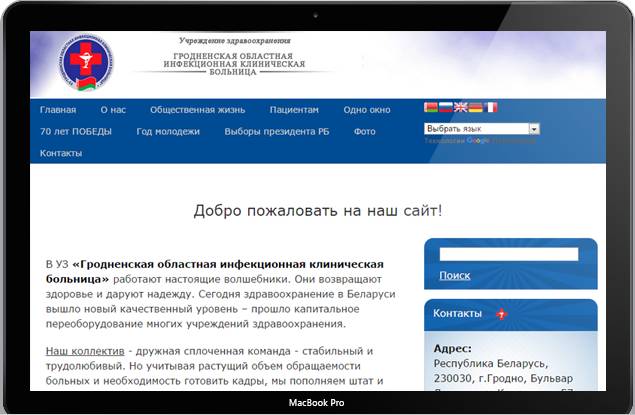The height and width of the screenshot is (415, 635).
Task: Open the Выборы президента РБ menu item
Action: [277, 132]
